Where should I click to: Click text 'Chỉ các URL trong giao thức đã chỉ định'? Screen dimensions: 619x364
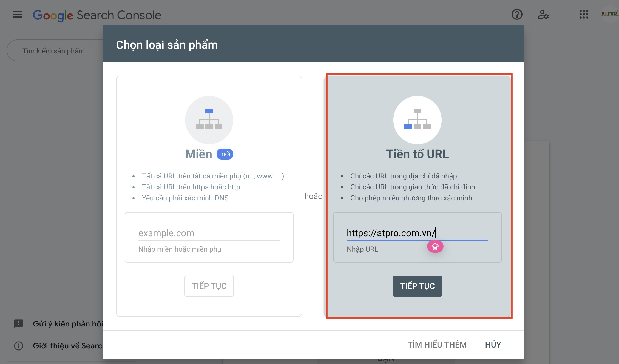(413, 187)
